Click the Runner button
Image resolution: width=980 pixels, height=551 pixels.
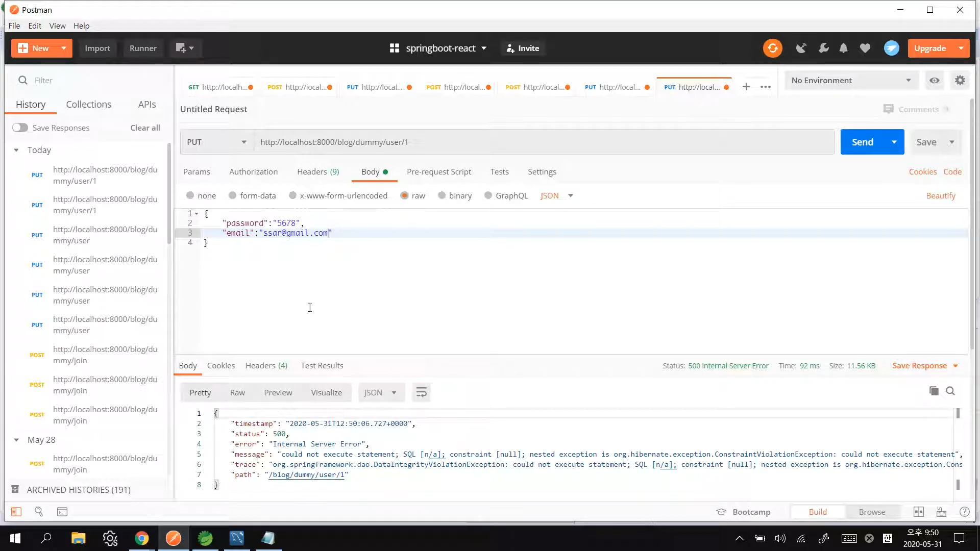143,48
